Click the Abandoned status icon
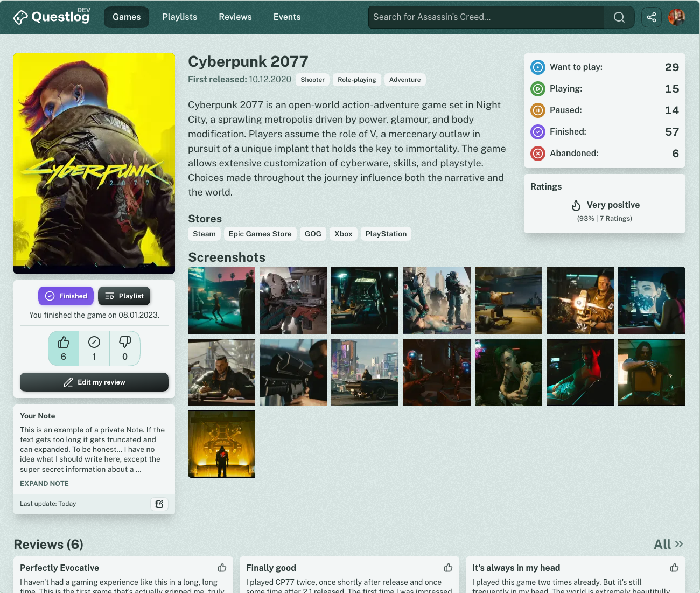The height and width of the screenshot is (593, 700). tap(538, 154)
